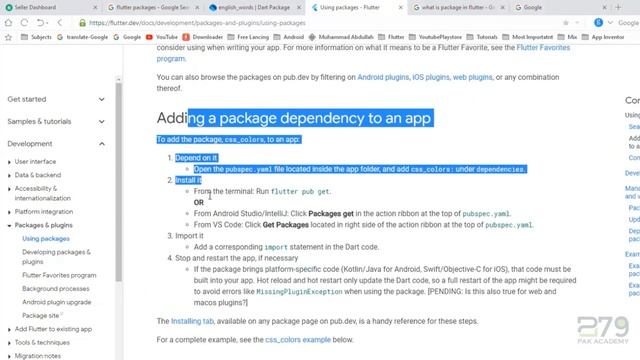The height and width of the screenshot is (360, 640).
Task: Close the Seller Dashboard tab
Action: (95, 7)
